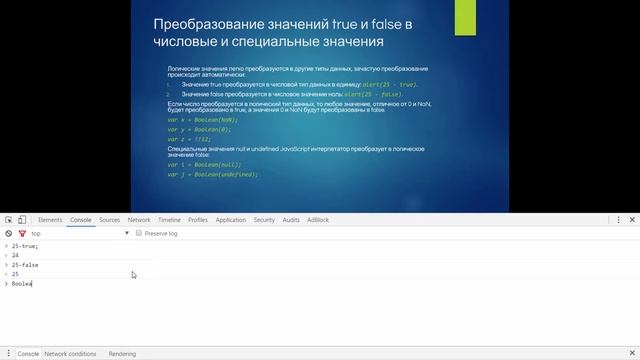Open the Network tab
The height and width of the screenshot is (360, 640).
pos(139,220)
